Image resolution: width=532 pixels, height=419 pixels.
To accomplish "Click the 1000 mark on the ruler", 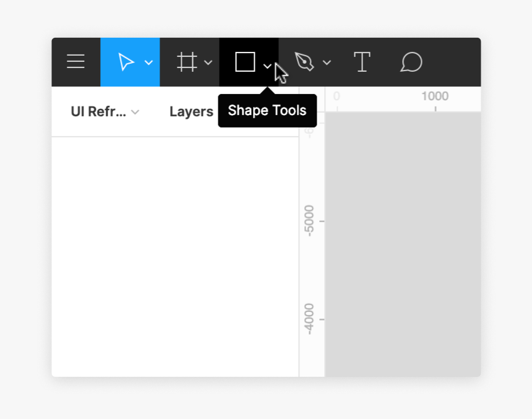I will [x=435, y=97].
